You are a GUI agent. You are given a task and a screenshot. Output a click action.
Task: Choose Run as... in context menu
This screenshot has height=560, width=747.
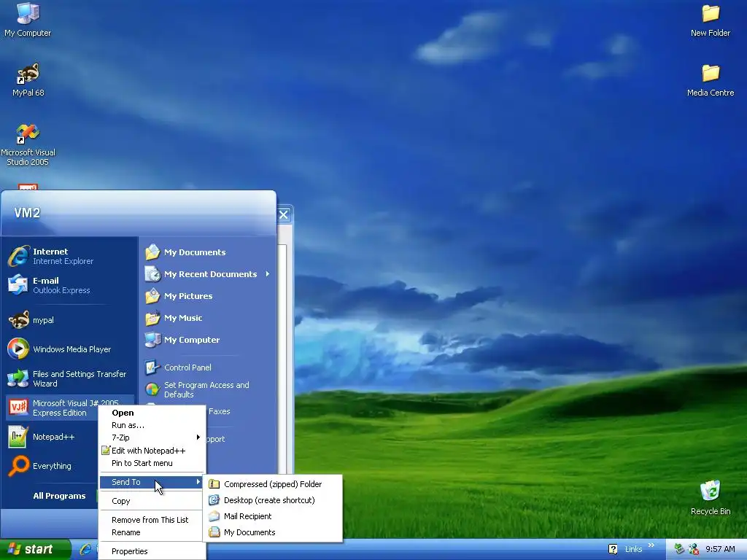[x=152, y=425]
